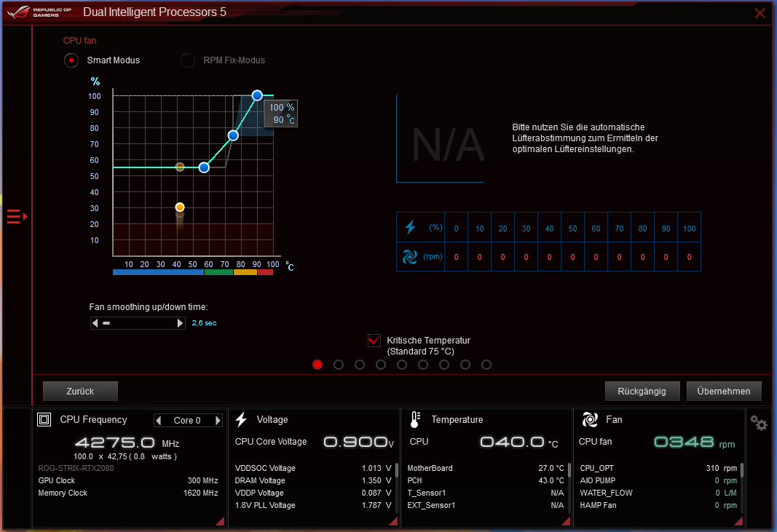This screenshot has height=532, width=777.
Task: Click the Fan panel fan icon
Action: [590, 419]
